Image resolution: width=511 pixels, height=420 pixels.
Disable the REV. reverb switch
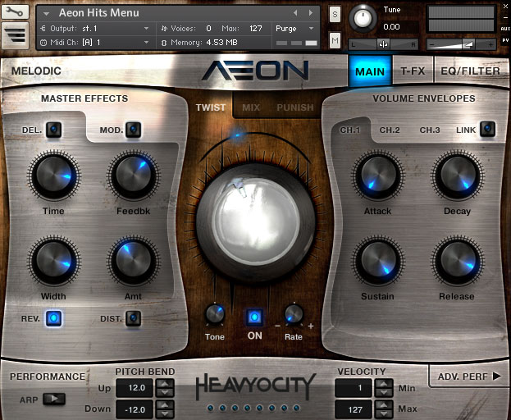point(53,317)
